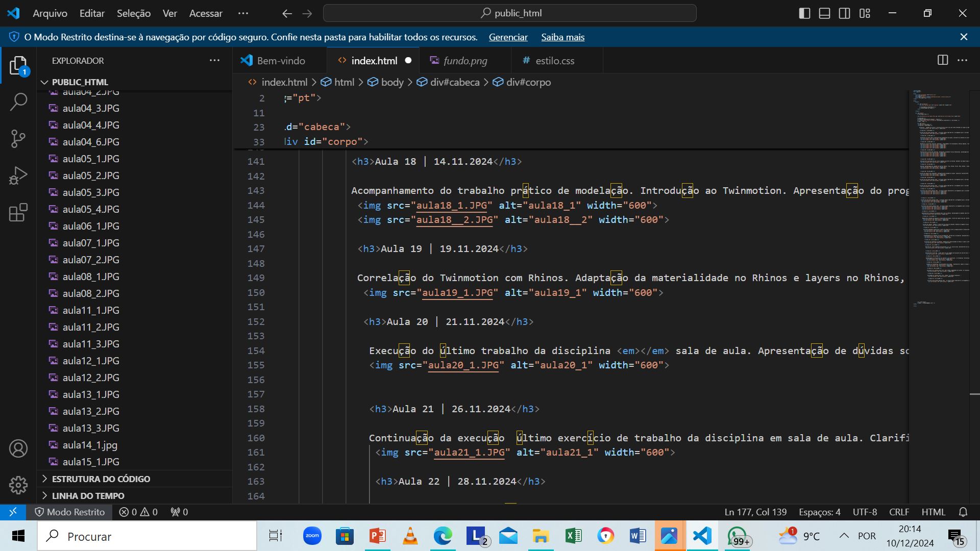Open the Seleção menu
The image size is (980, 551).
tap(134, 13)
